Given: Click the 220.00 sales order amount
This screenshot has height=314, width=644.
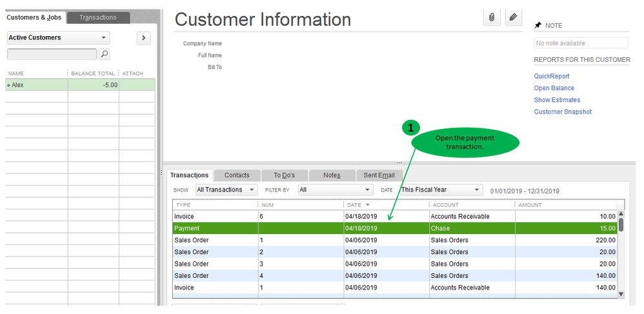Looking at the screenshot, I should (x=606, y=240).
